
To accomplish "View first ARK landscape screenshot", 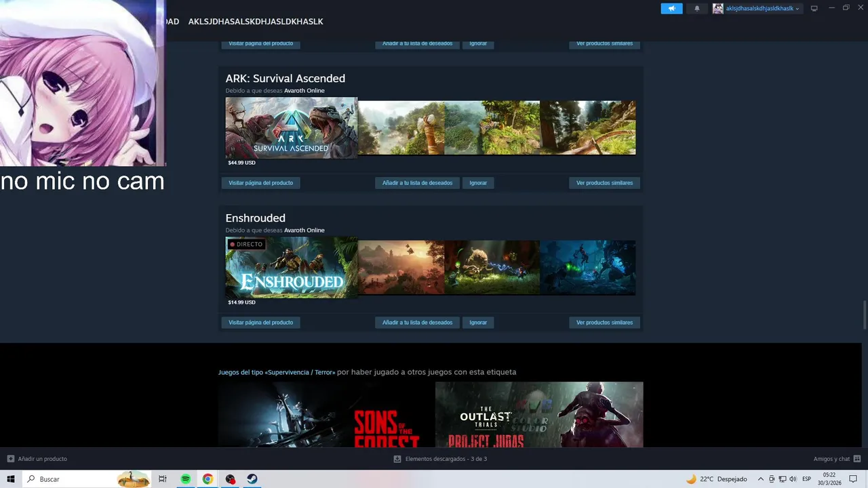I will click(x=401, y=127).
